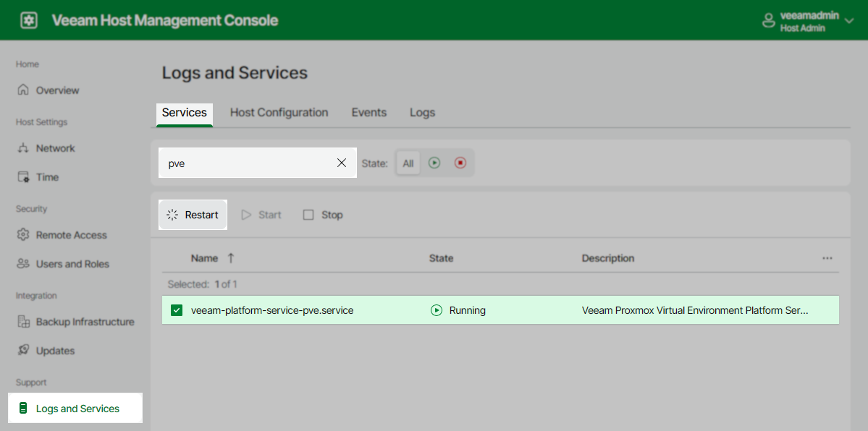This screenshot has width=868, height=431.
Task: Open the Updates icon
Action: (22, 350)
